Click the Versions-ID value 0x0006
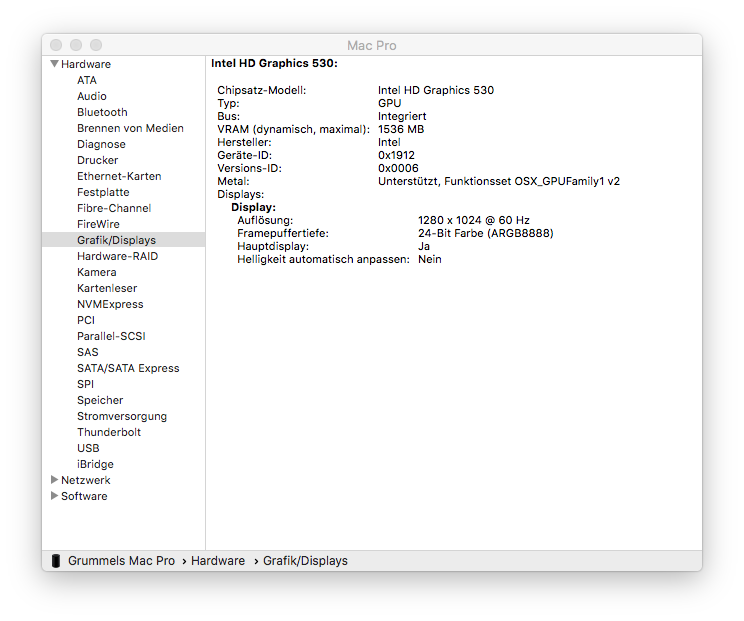This screenshot has width=744, height=621. coord(398,168)
